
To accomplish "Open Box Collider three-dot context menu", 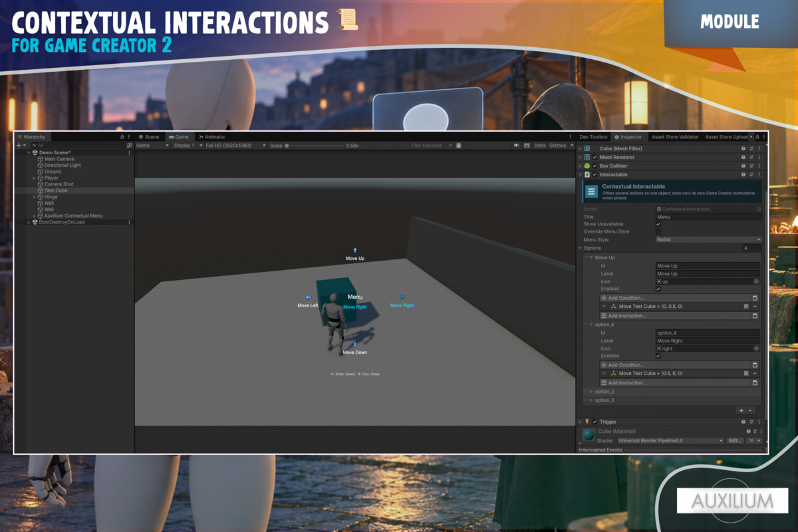I will (759, 166).
